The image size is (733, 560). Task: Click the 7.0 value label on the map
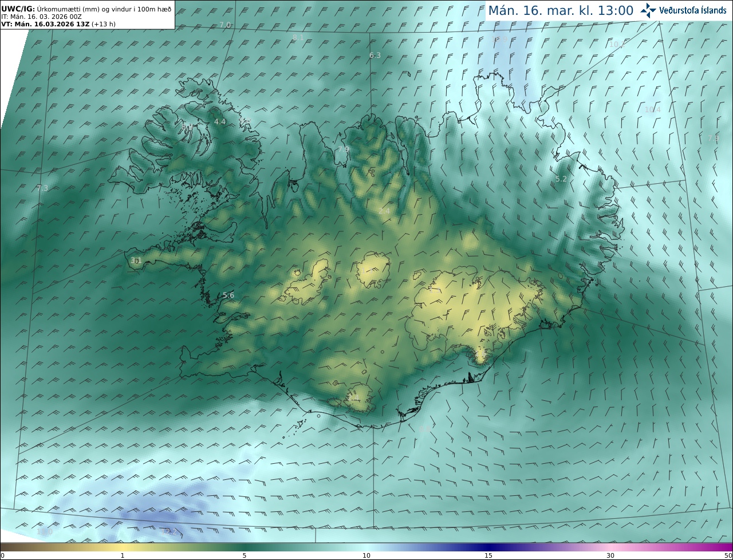(225, 25)
